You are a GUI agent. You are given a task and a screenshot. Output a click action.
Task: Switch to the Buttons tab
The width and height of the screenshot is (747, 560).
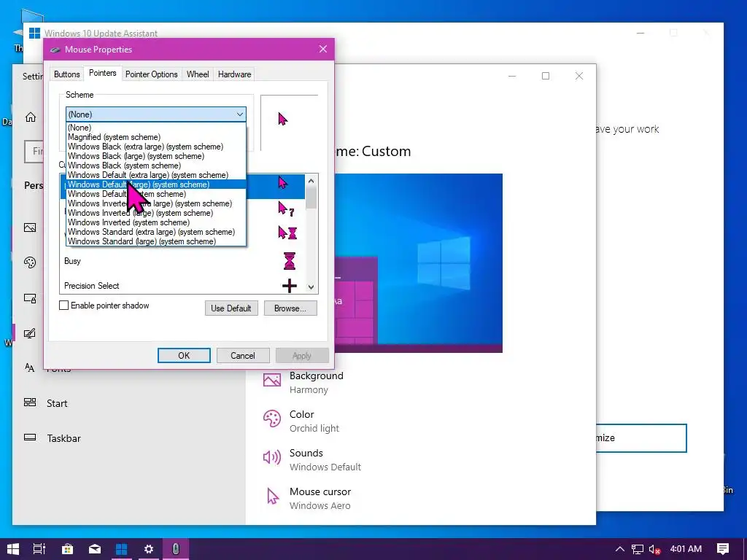pyautogui.click(x=66, y=74)
